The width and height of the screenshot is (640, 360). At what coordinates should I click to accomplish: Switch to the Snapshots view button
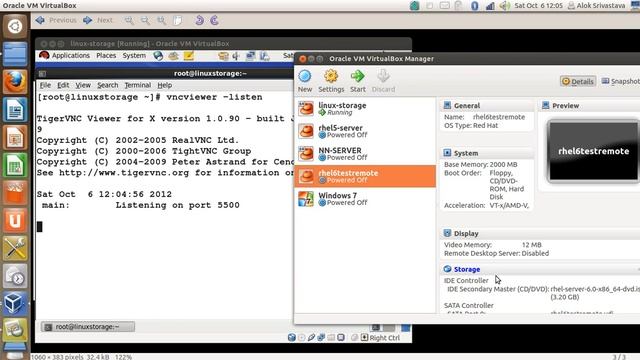pos(620,81)
